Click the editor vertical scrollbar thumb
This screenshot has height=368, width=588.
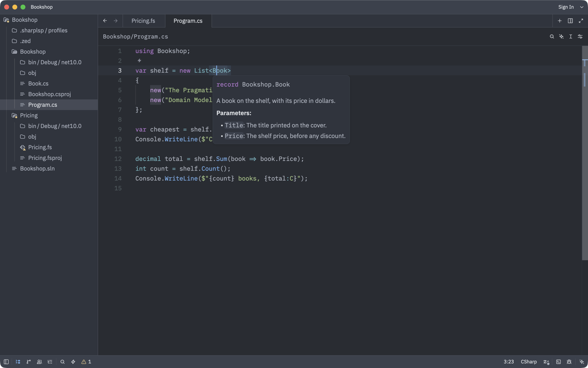point(585,153)
